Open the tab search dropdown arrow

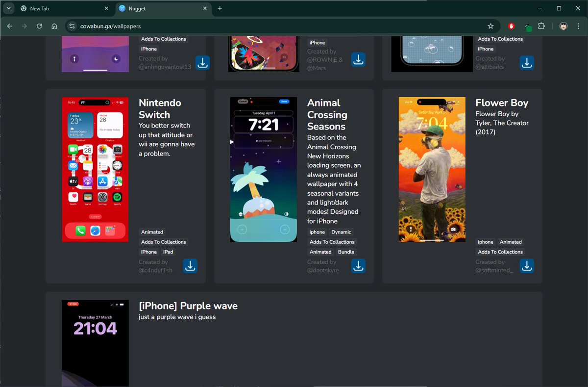tap(8, 8)
